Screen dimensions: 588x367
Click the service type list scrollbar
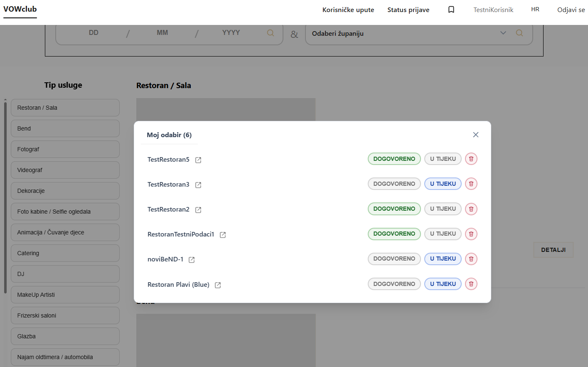pos(5,195)
